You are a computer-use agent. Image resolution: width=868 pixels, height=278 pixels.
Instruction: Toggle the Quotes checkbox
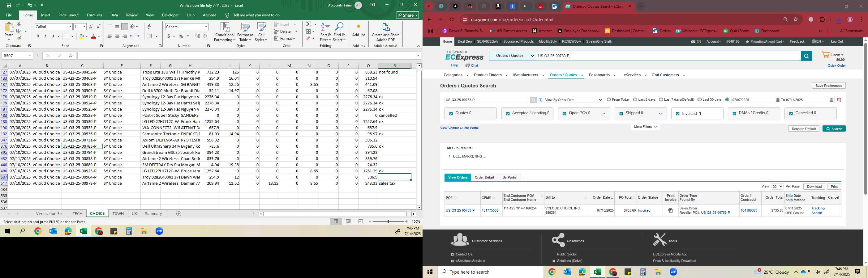pos(451,114)
